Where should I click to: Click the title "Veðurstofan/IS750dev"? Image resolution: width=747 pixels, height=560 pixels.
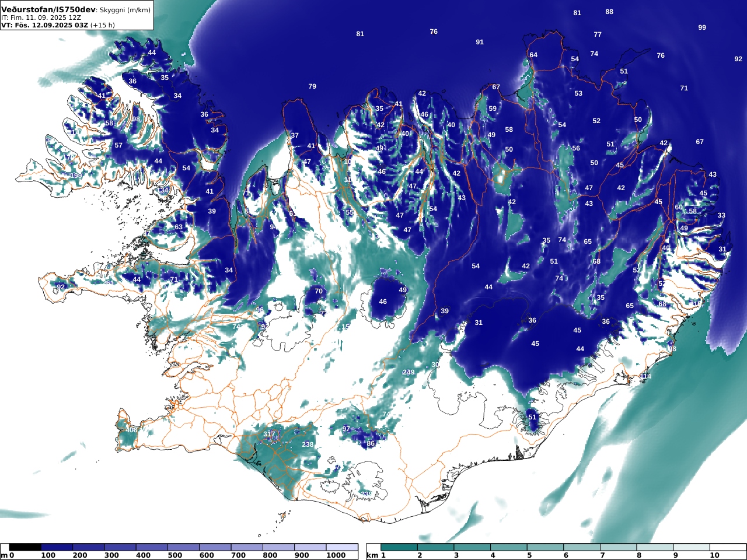tap(48, 10)
